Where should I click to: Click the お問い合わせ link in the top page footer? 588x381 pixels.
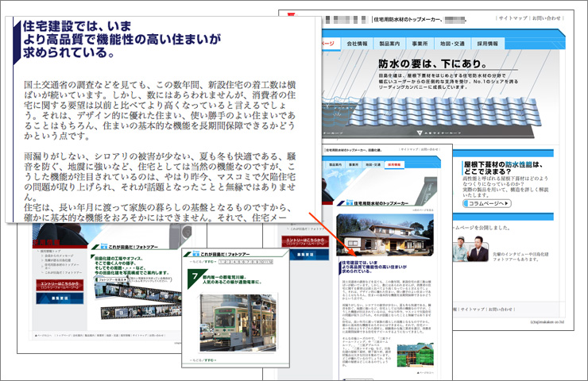point(501,309)
